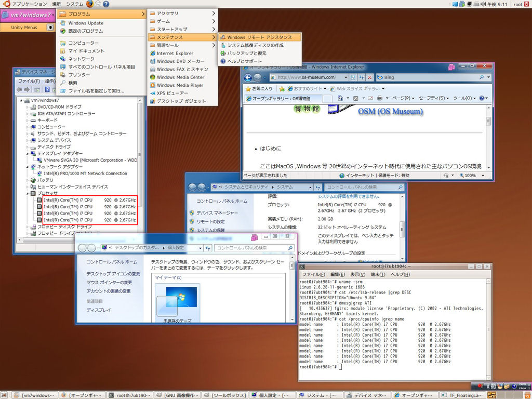Click the Unity Menus arrow button

tap(50, 27)
